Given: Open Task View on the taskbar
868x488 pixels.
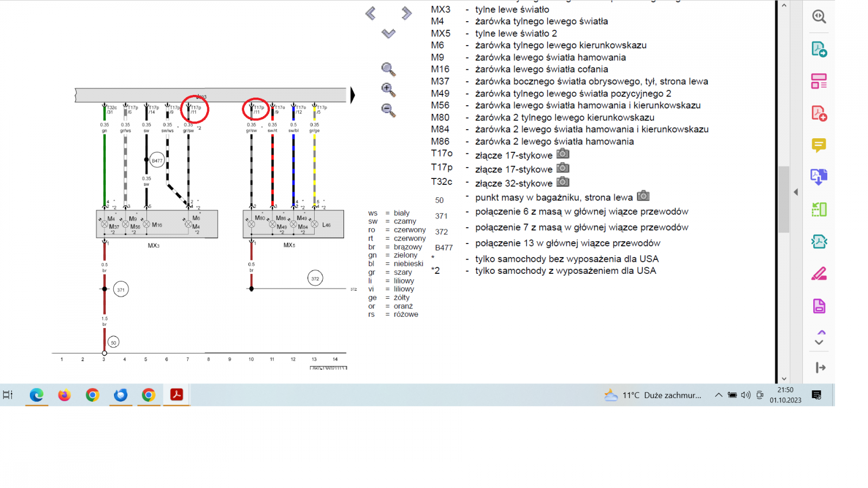Looking at the screenshot, I should 8,395.
